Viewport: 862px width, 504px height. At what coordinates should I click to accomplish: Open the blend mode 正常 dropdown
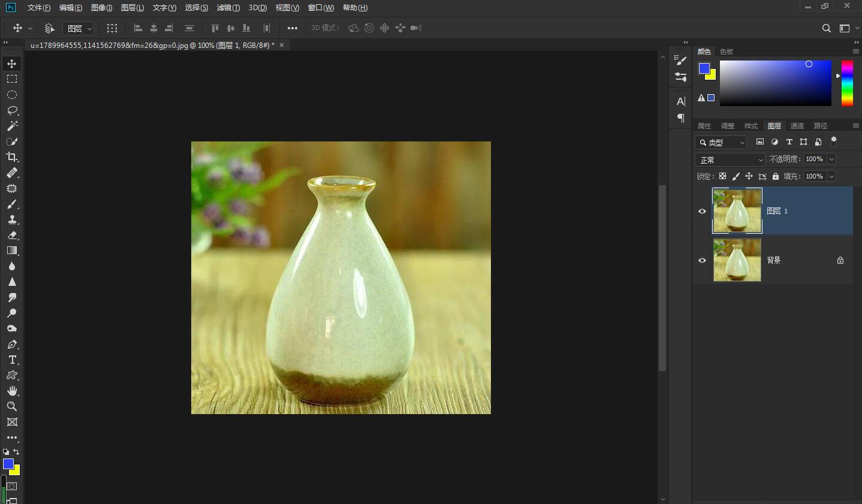730,160
